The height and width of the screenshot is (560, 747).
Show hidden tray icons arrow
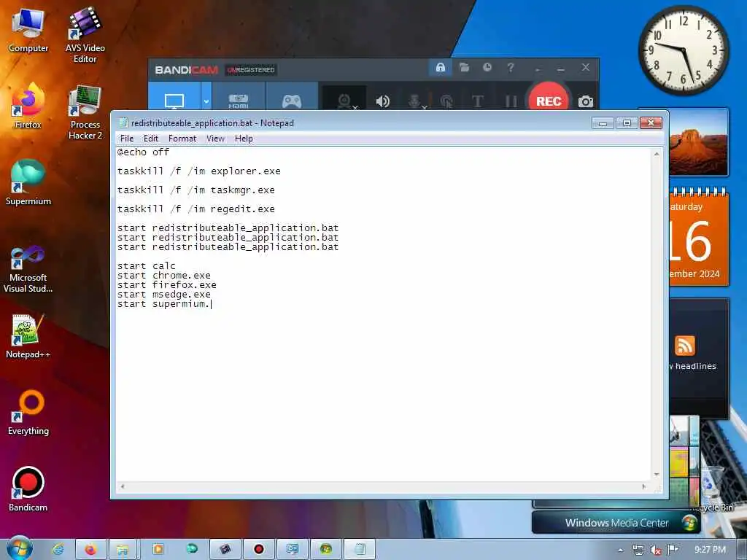(620, 551)
